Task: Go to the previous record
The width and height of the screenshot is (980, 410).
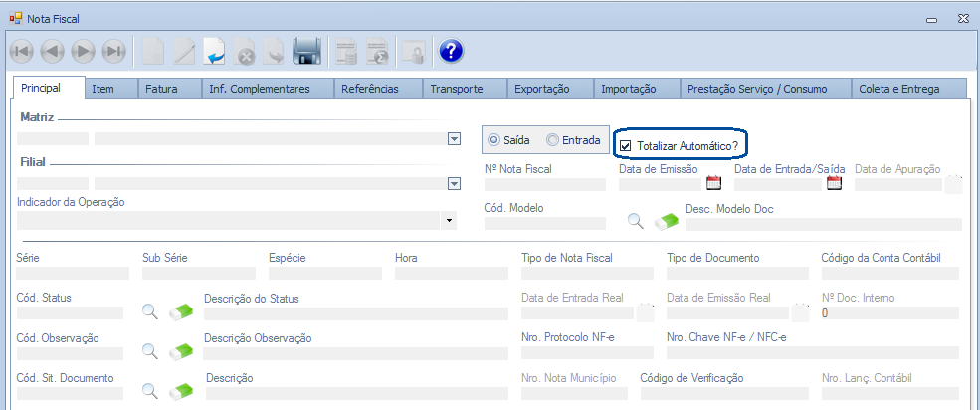Action: [x=52, y=52]
